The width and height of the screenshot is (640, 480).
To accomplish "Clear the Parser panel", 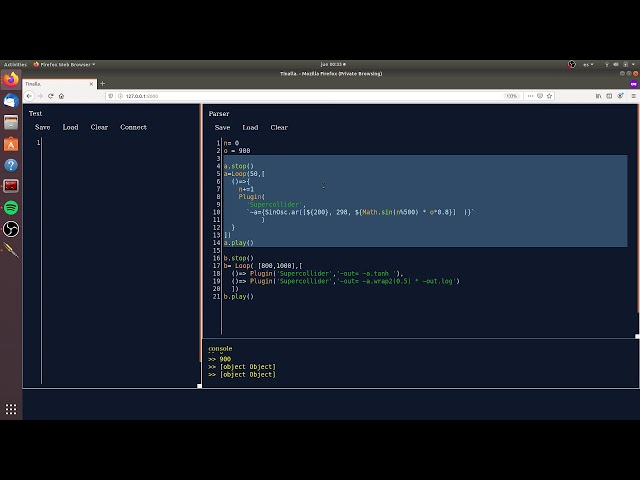I will click(279, 127).
